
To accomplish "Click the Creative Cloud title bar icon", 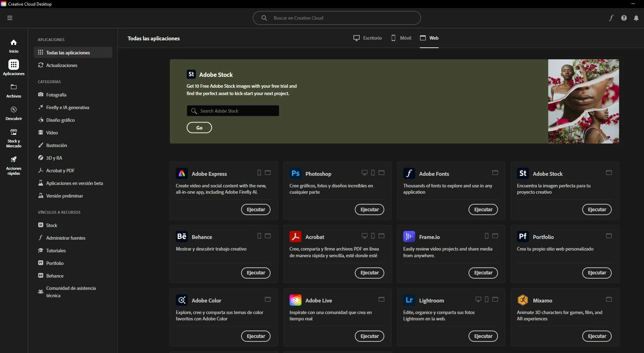I will point(4,4).
